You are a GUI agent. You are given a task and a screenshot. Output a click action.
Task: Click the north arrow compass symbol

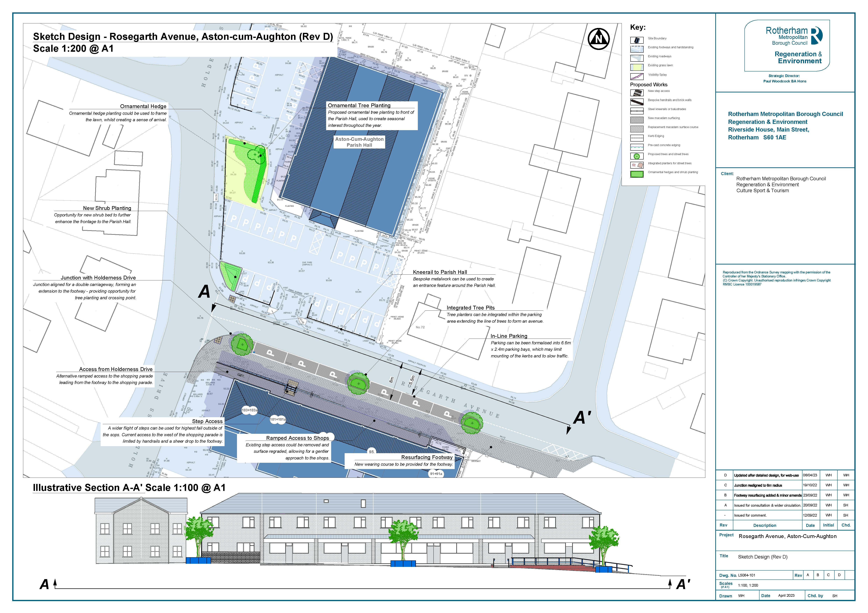(x=599, y=39)
